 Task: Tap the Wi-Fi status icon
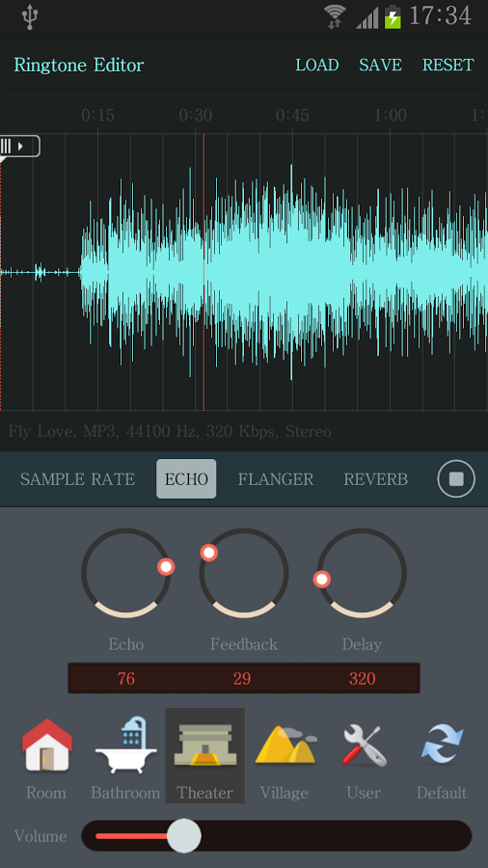(336, 16)
